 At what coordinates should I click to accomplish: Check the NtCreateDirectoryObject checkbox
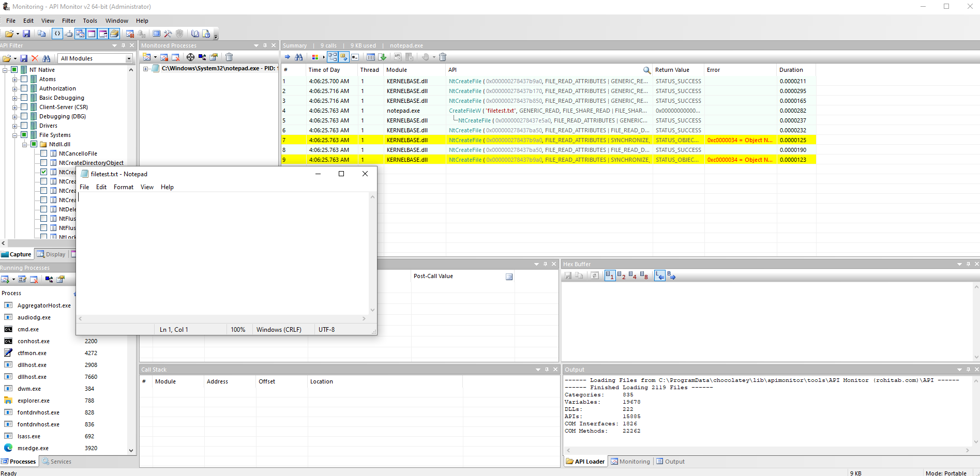coord(43,163)
